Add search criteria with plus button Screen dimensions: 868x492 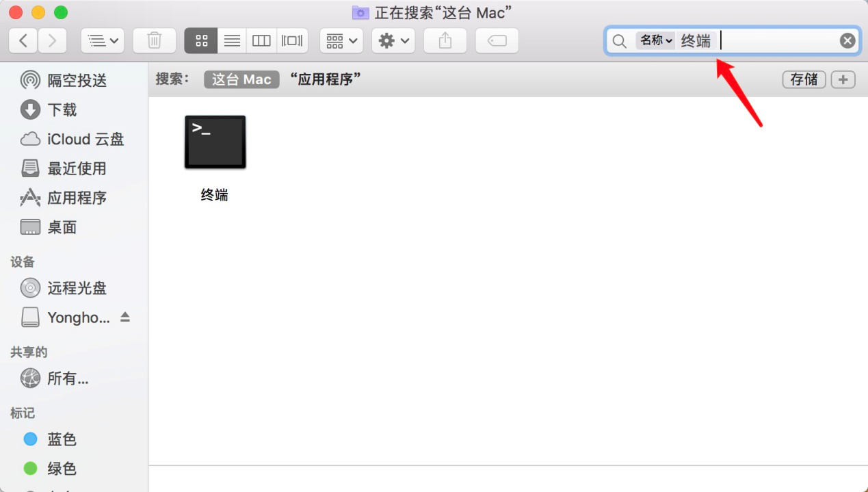(x=843, y=79)
